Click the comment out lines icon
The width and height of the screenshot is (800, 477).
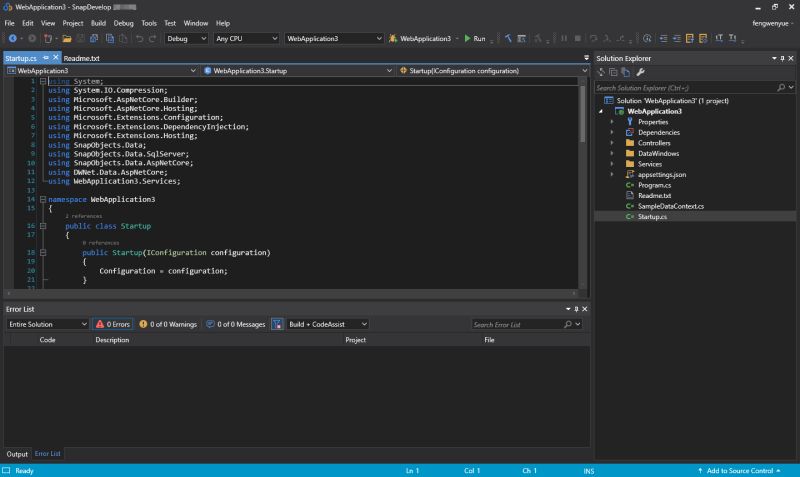[690, 38]
